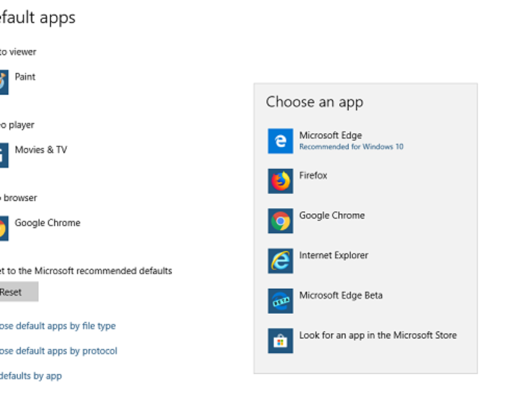
Task: Click the Paint icon under photo viewer
Action: coord(3,82)
